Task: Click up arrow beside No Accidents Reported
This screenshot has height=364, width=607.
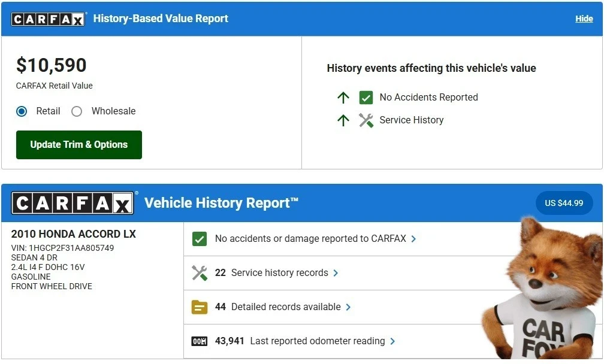Action: tap(343, 98)
